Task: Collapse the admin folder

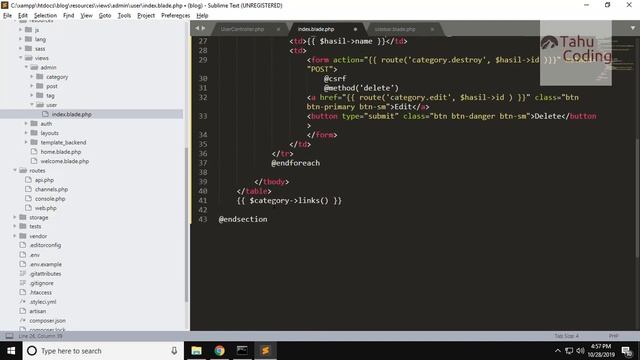Action: [x=26, y=67]
